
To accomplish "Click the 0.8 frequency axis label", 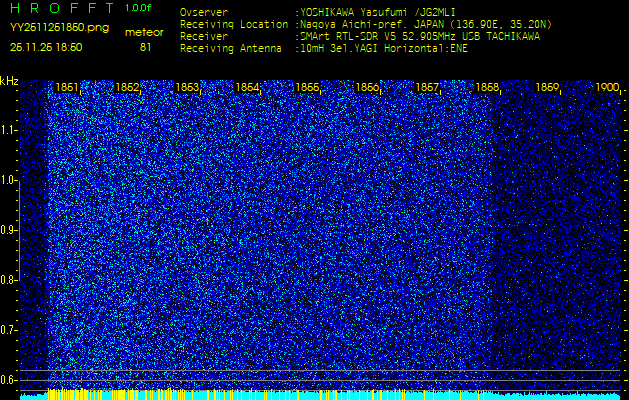I will 8,280.
